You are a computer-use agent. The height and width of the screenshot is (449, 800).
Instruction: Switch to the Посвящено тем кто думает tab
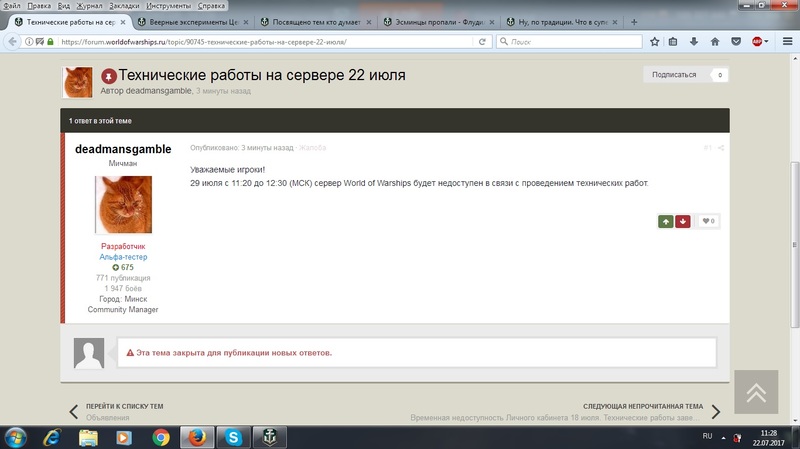click(315, 22)
